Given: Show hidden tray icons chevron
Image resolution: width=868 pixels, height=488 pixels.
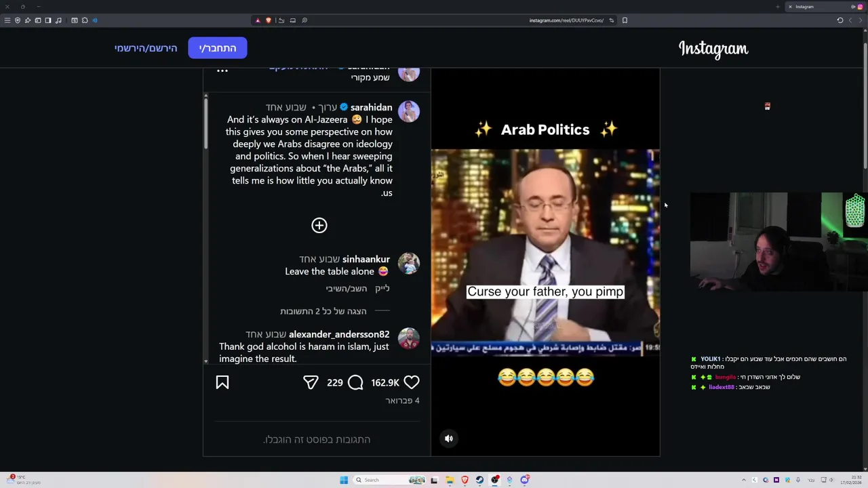Looking at the screenshot, I should [743, 480].
